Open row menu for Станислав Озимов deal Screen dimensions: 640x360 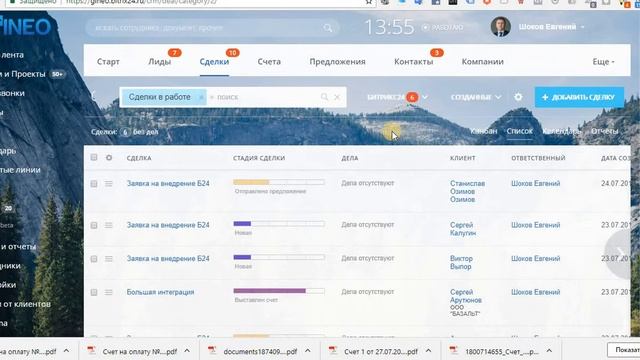pyautogui.click(x=109, y=184)
